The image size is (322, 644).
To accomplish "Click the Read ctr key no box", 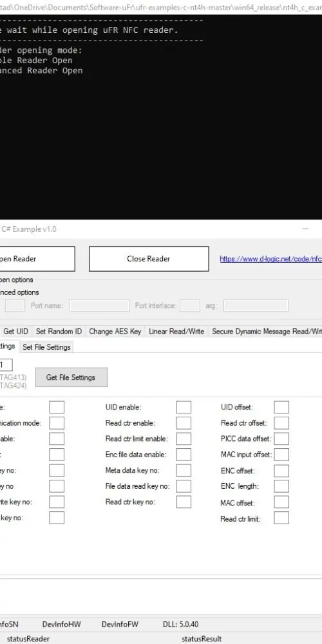I will 184,502.
